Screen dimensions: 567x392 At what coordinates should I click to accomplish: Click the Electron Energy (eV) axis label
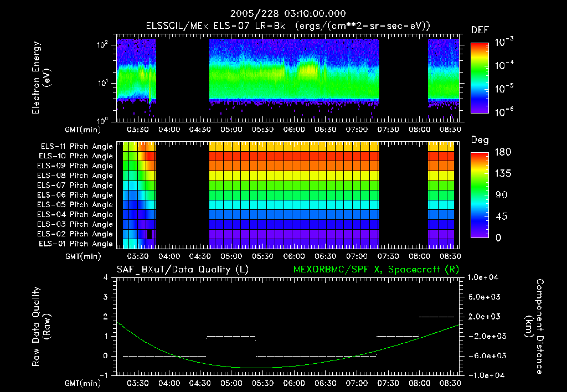41,78
